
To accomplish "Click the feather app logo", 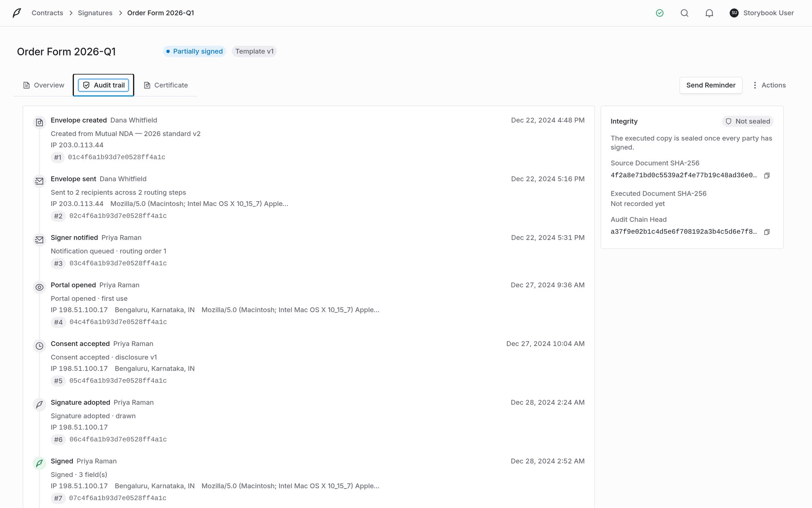I will (17, 13).
